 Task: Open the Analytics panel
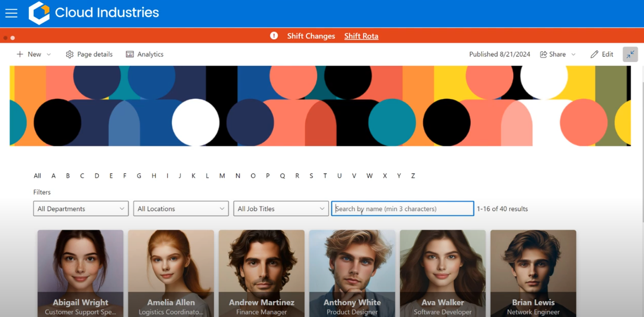click(145, 54)
